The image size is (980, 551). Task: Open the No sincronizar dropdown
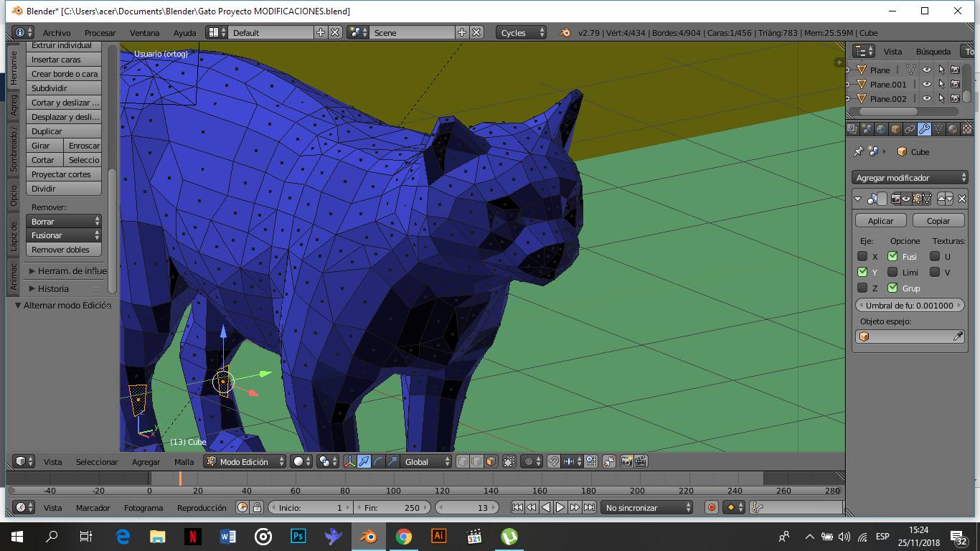[x=647, y=507]
